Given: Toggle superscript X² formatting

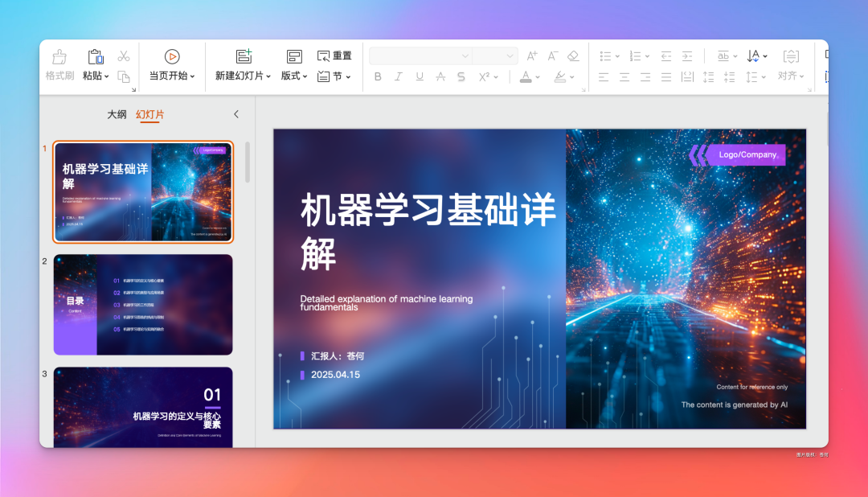Looking at the screenshot, I should tap(485, 77).
